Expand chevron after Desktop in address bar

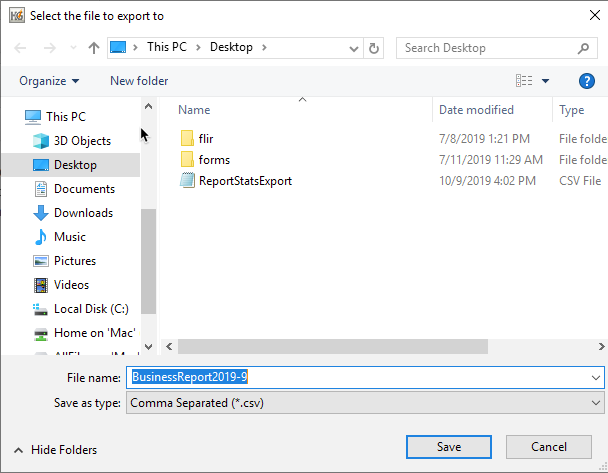point(264,47)
